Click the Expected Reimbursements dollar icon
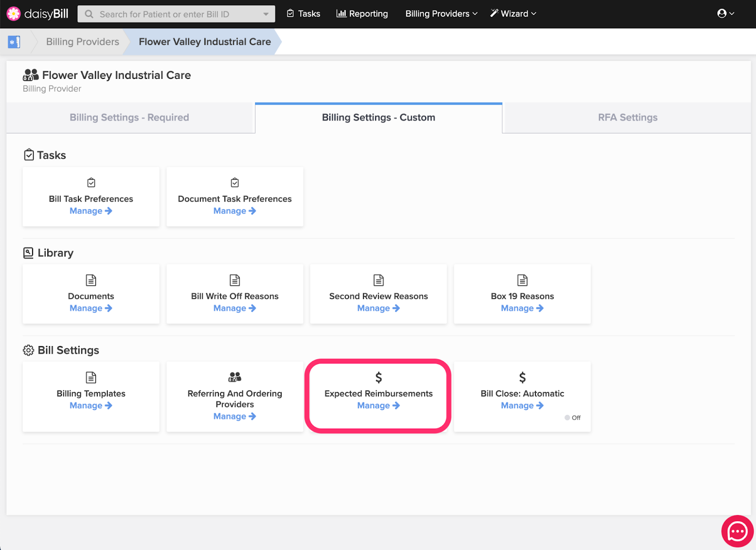The image size is (756, 550). pyautogui.click(x=378, y=377)
